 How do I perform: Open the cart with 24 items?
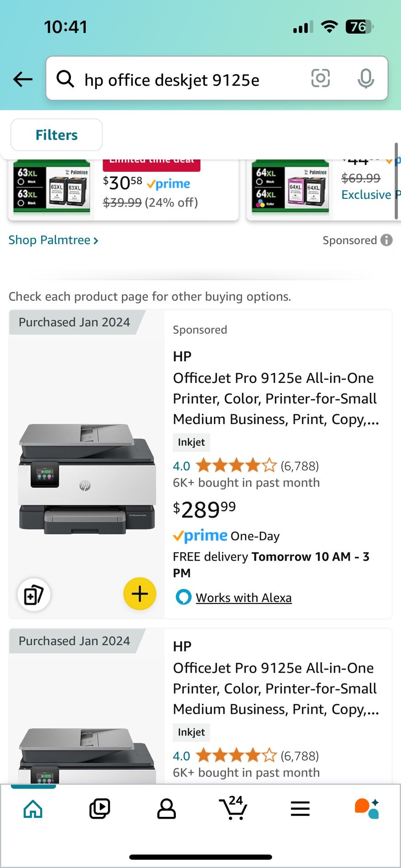point(233,808)
